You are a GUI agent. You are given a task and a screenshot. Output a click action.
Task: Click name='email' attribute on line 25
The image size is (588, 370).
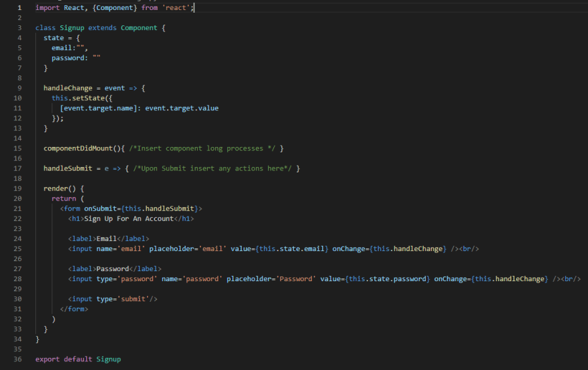(121, 249)
